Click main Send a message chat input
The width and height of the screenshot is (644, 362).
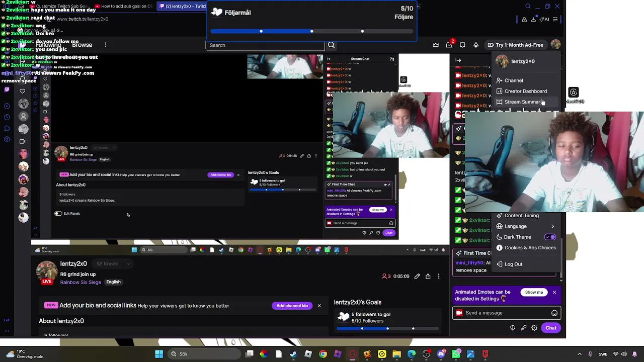click(507, 313)
